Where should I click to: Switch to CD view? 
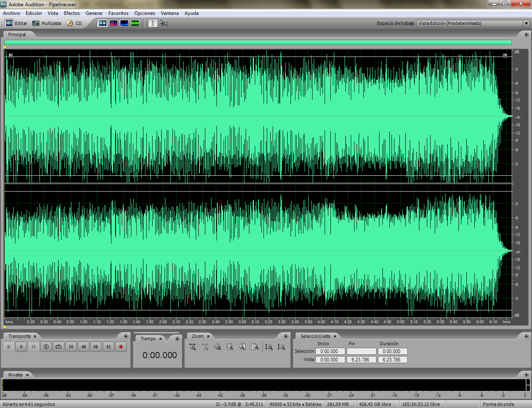(x=74, y=23)
